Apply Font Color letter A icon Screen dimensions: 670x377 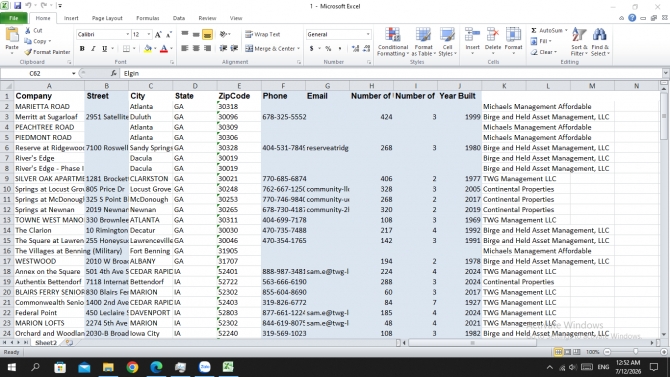point(164,49)
